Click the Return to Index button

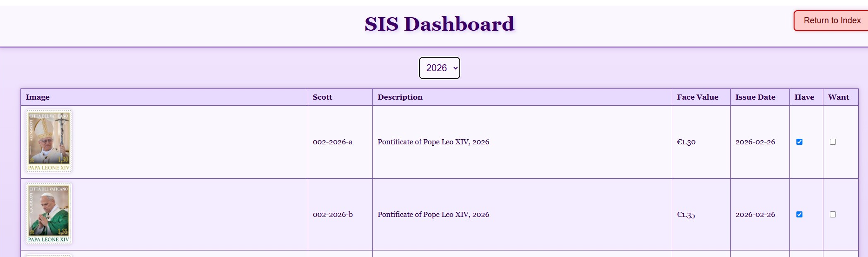(831, 20)
